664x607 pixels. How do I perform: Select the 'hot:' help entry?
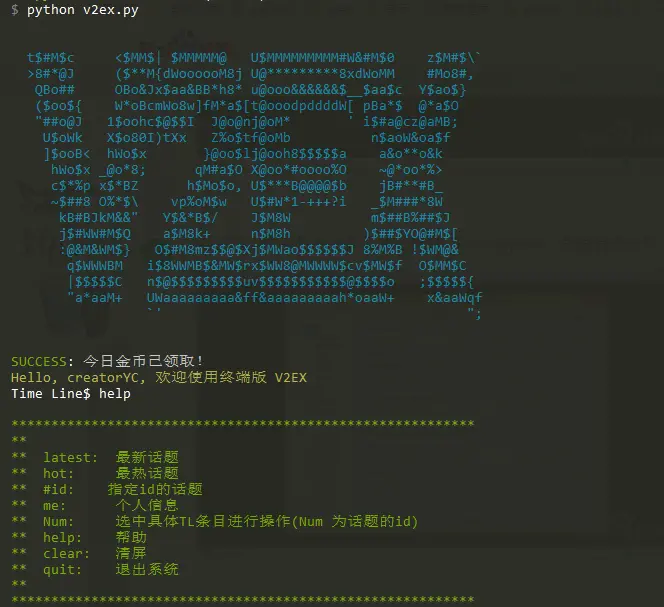[x=58, y=474]
